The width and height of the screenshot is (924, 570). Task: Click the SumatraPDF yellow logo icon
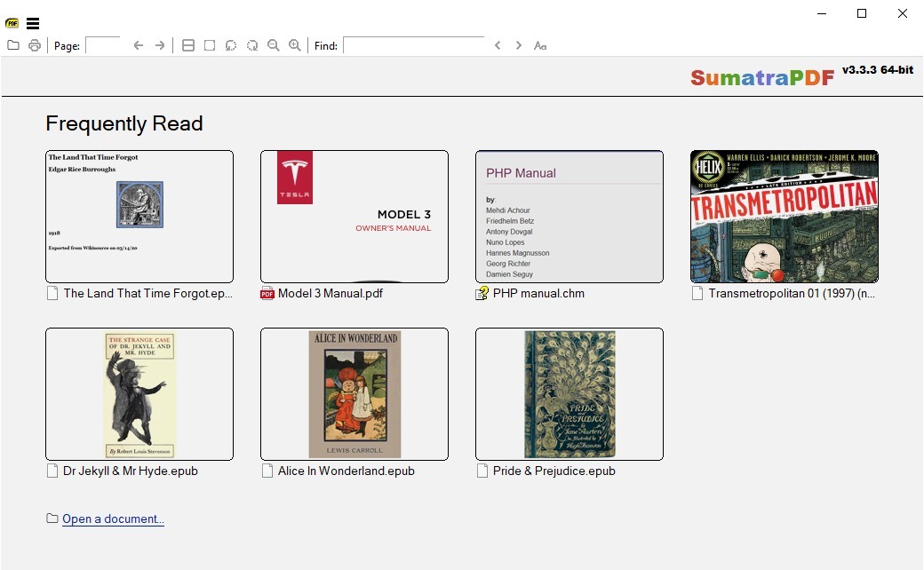(11, 24)
